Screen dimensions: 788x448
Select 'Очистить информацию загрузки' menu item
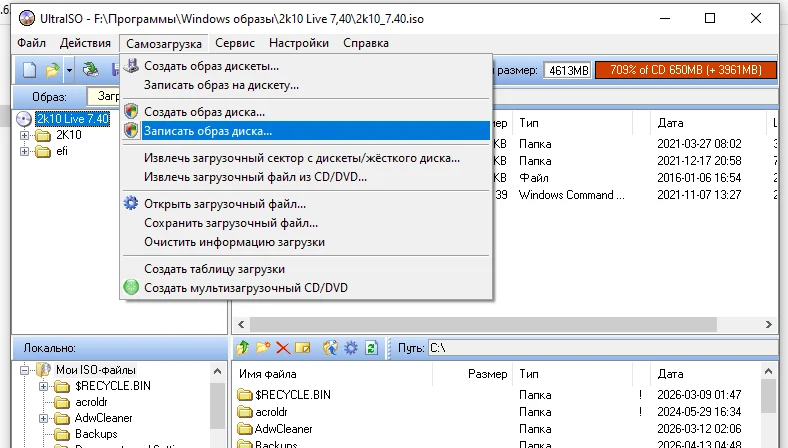pyautogui.click(x=234, y=242)
